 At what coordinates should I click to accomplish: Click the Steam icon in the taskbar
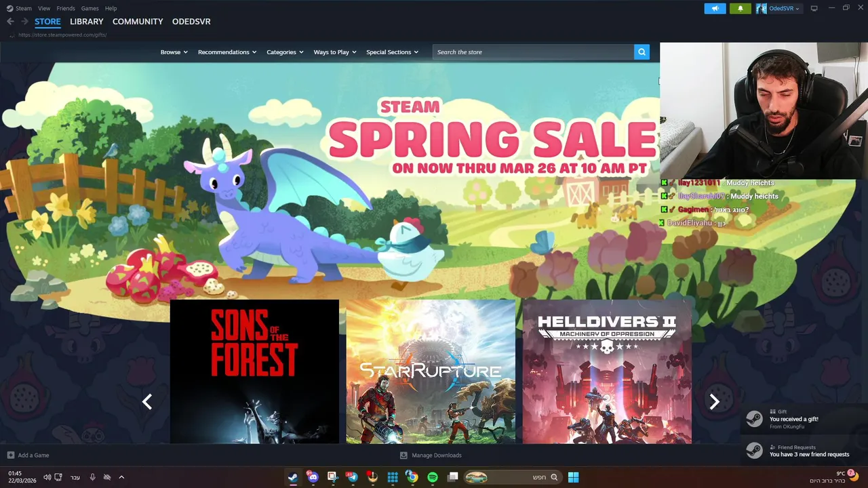pos(292,477)
